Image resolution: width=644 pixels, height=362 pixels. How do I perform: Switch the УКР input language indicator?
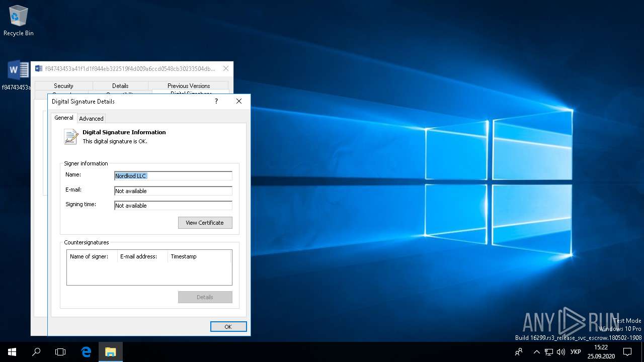pyautogui.click(x=576, y=352)
